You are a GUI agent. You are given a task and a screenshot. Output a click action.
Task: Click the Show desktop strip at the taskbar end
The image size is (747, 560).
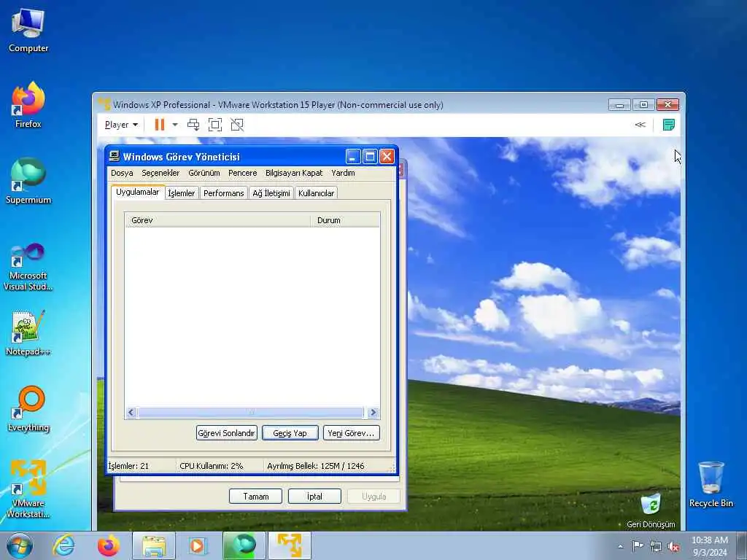click(x=741, y=545)
